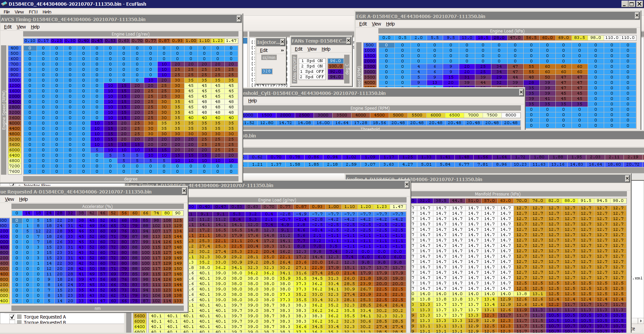
Task: Expand the Injector window menu overflow chevron
Action: tap(282, 50)
